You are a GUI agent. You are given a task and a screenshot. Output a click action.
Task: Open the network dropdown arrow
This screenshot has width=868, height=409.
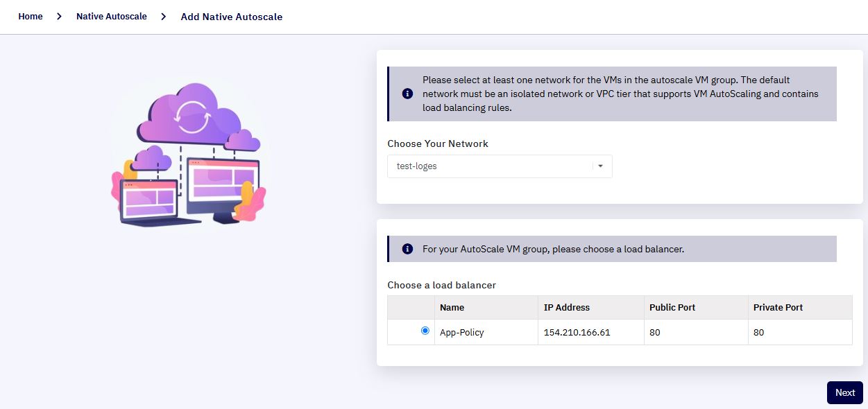point(600,166)
